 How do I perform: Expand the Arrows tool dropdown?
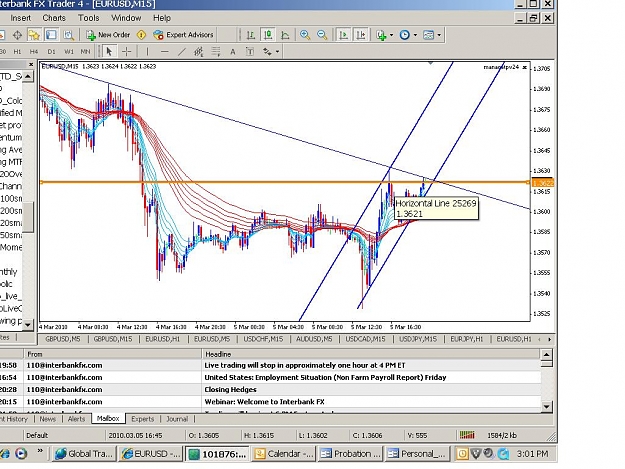click(277, 51)
